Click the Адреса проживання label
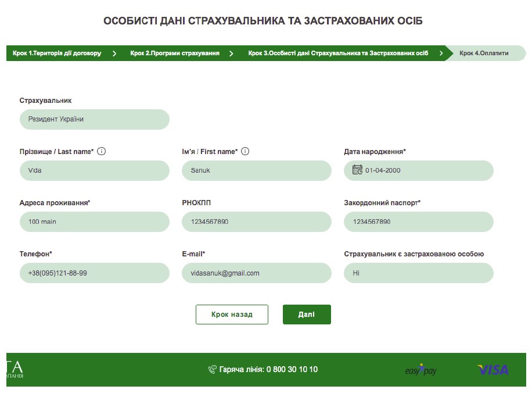532x393 pixels. pos(55,203)
